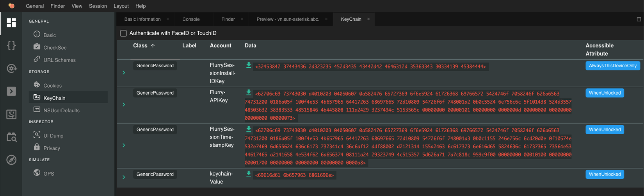Click the play arrow icon in the left rail
The image size is (644, 196).
(x=11, y=91)
